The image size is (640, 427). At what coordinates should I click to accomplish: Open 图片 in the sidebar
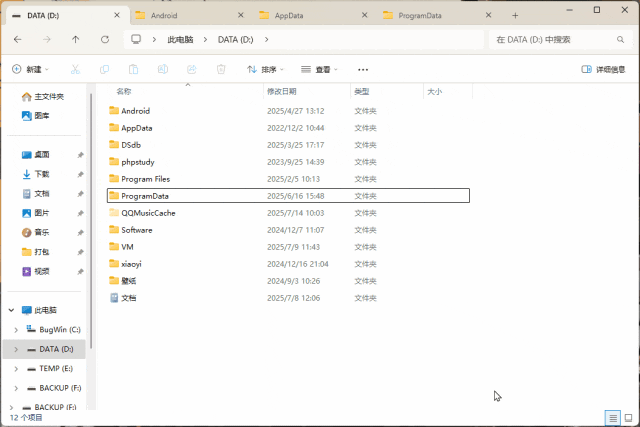36,213
